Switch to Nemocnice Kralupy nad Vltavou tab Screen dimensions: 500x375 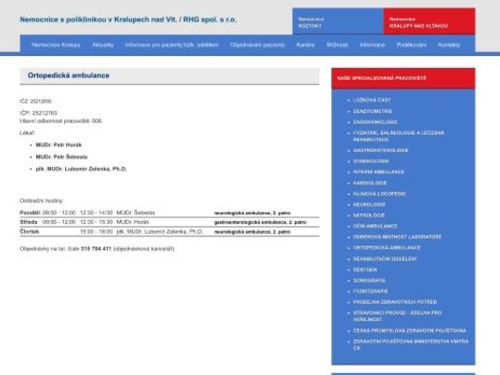pos(429,21)
